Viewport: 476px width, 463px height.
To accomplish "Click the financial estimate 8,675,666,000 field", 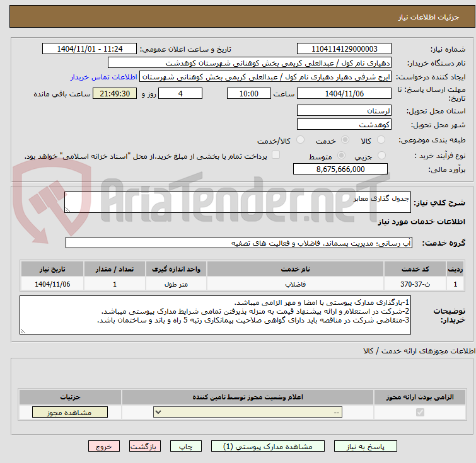I will click(x=340, y=169).
